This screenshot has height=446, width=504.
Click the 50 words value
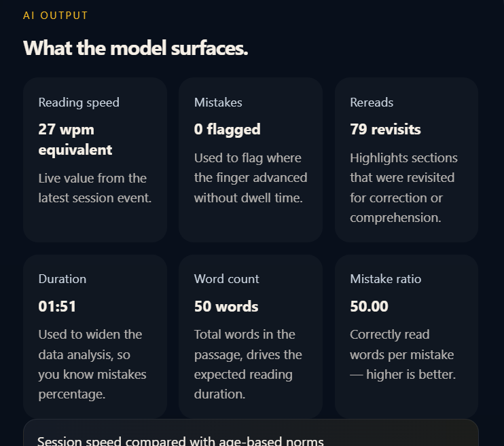(226, 306)
